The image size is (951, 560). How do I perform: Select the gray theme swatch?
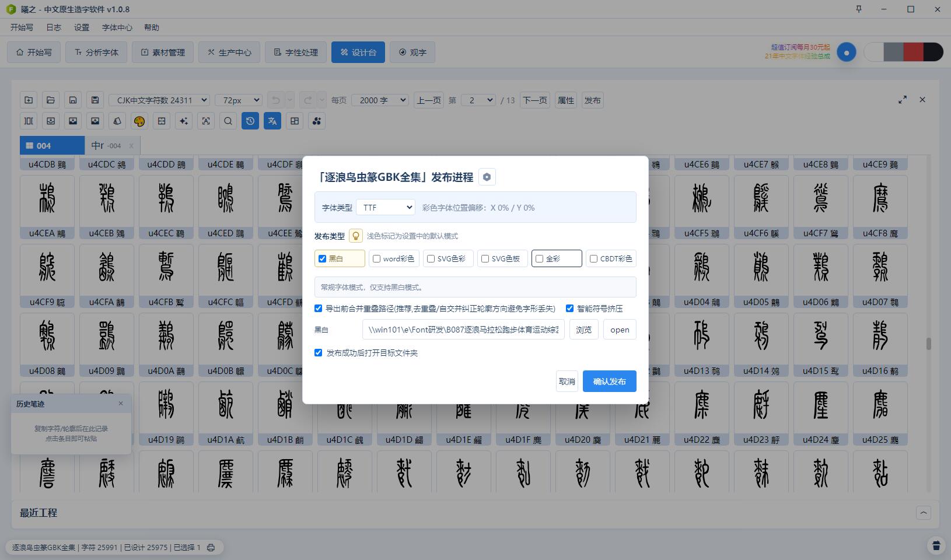pyautogui.click(x=894, y=52)
